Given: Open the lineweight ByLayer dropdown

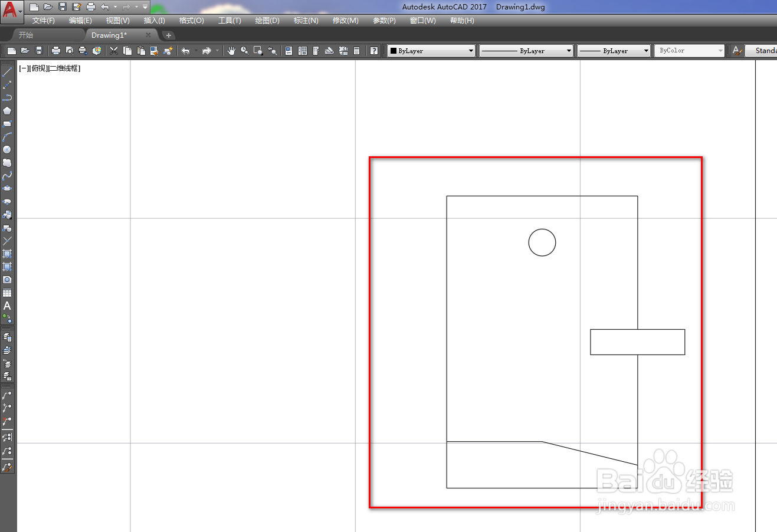Looking at the screenshot, I should point(614,51).
